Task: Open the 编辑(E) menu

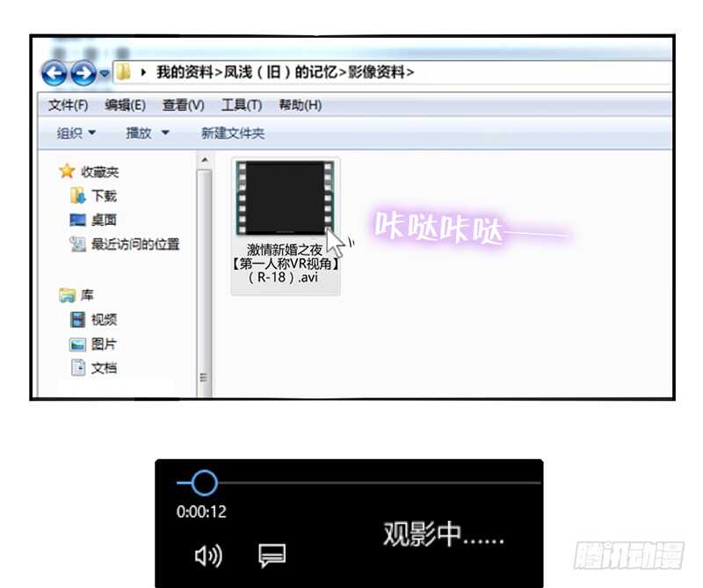Action: pyautogui.click(x=125, y=105)
